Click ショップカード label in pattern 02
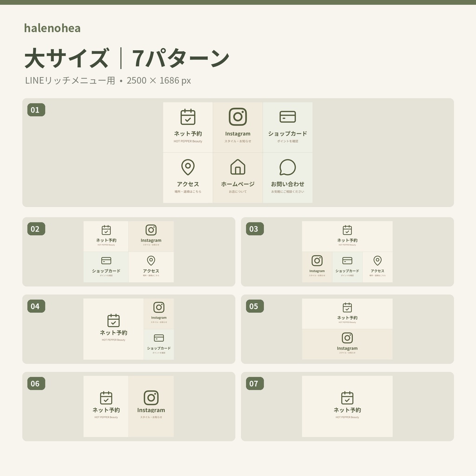 [x=106, y=271]
